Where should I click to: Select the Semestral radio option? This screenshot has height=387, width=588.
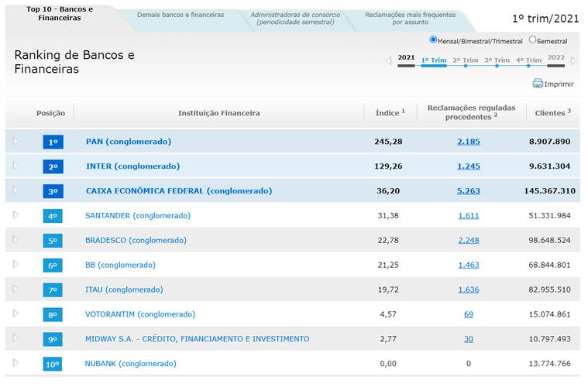tap(532, 39)
